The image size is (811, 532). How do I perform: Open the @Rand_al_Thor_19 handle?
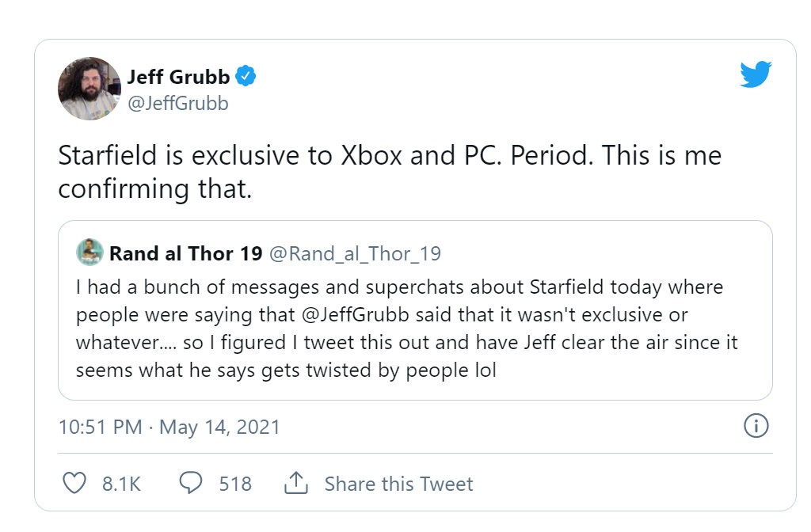click(355, 254)
